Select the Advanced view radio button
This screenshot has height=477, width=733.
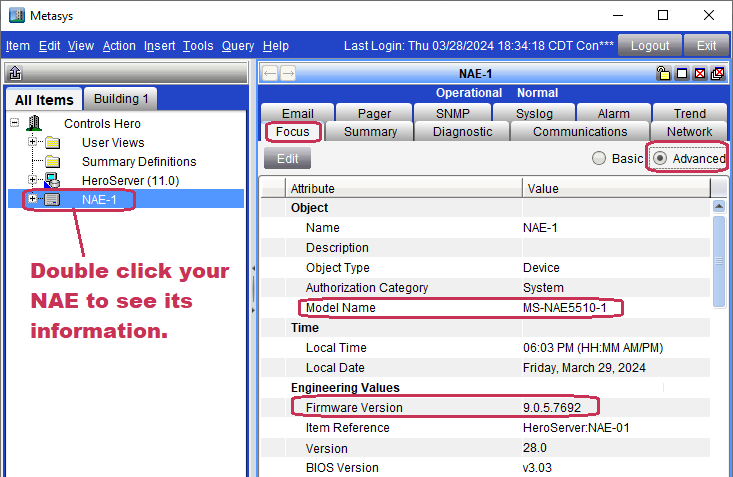click(x=660, y=159)
